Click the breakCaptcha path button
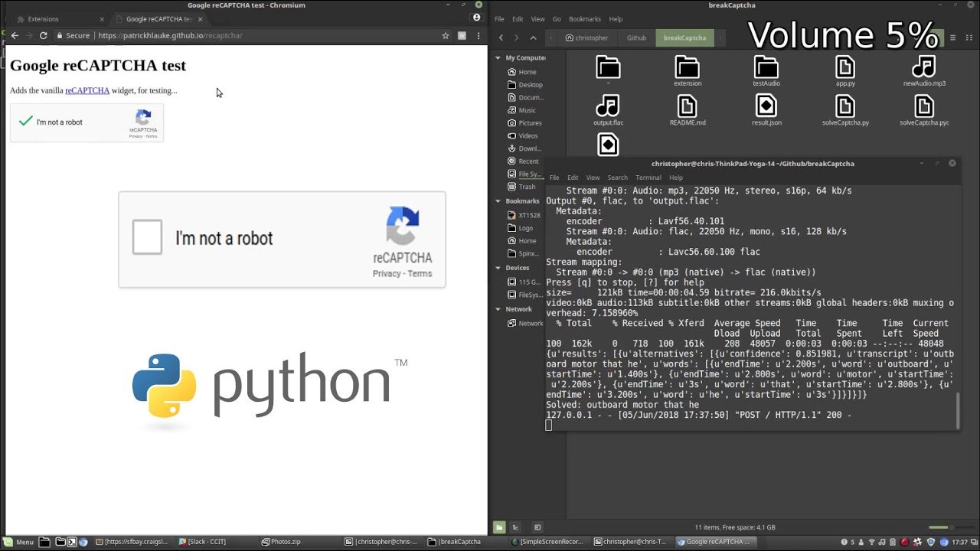Screen dimensions: 980x551 click(684, 37)
